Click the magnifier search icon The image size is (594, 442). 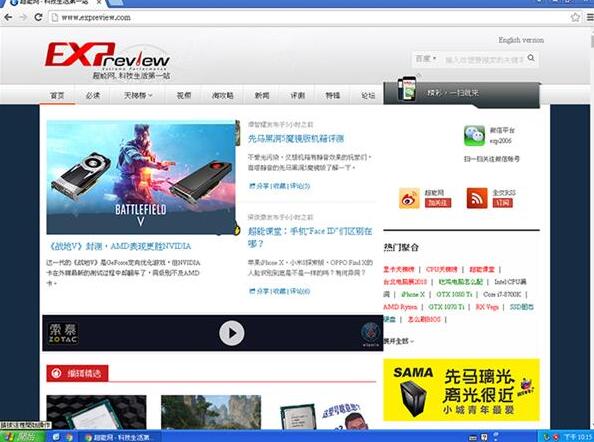531,58
